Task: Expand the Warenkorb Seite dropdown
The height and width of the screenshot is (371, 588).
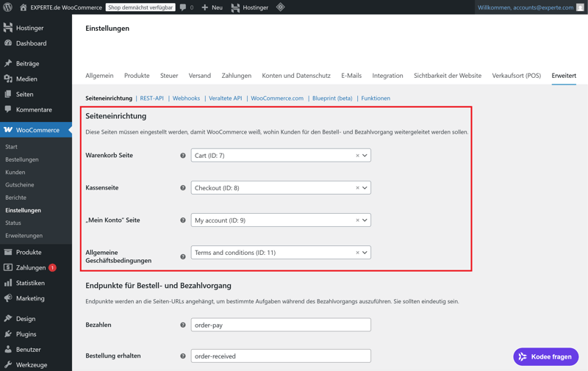Action: pyautogui.click(x=365, y=156)
